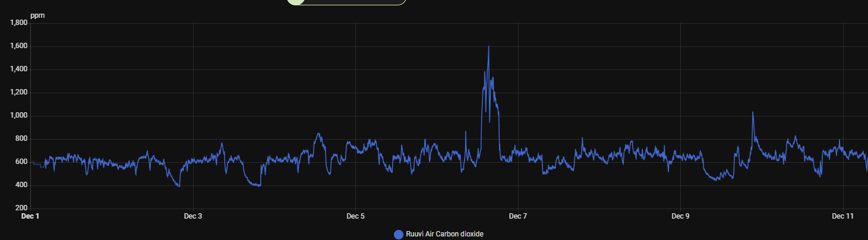Click the Dec 7 x-axis label
The height and width of the screenshot is (240, 868).
518,216
